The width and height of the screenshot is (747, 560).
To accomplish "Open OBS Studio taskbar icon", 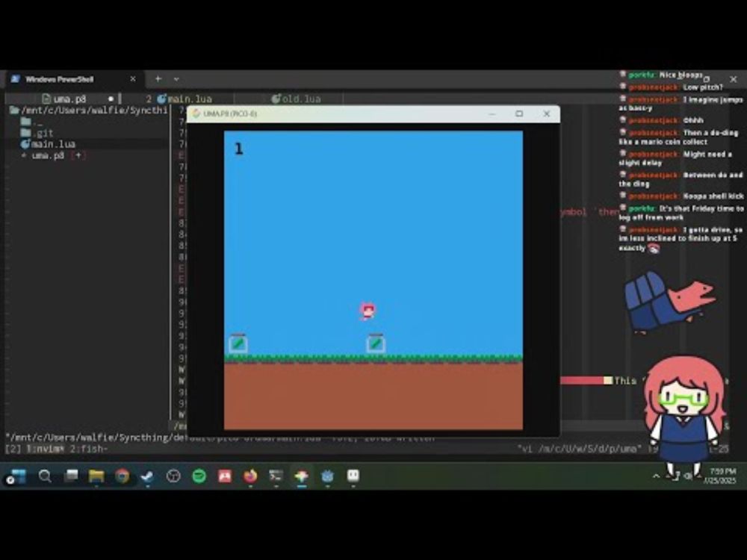I will (x=173, y=476).
